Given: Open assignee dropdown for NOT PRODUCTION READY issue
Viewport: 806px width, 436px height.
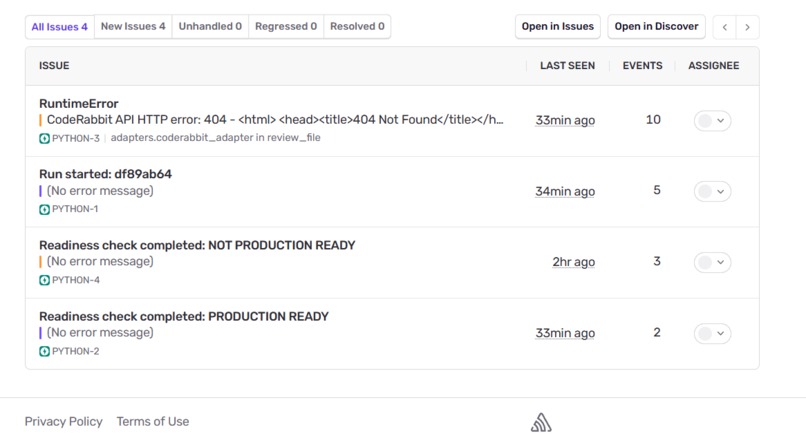Looking at the screenshot, I should coord(712,262).
